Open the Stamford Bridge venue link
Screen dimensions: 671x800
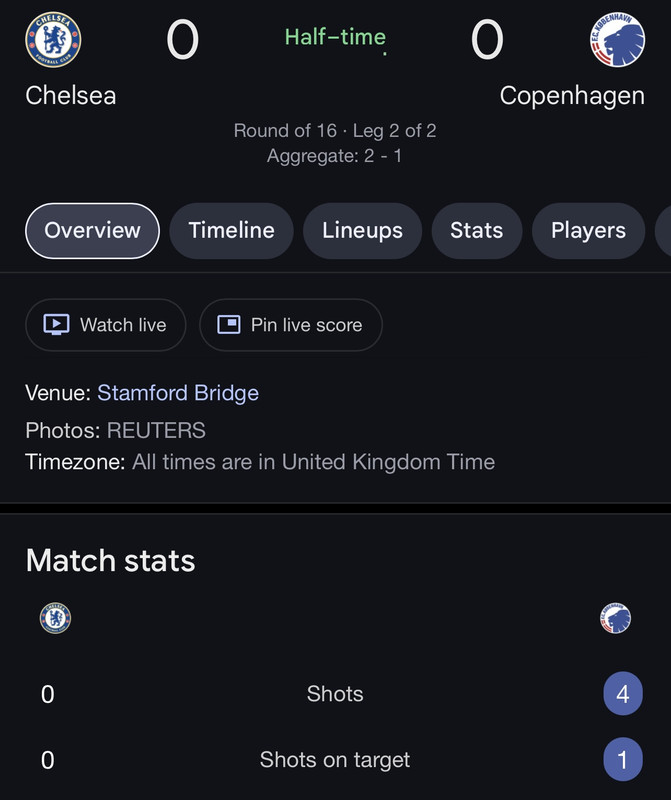(x=178, y=393)
